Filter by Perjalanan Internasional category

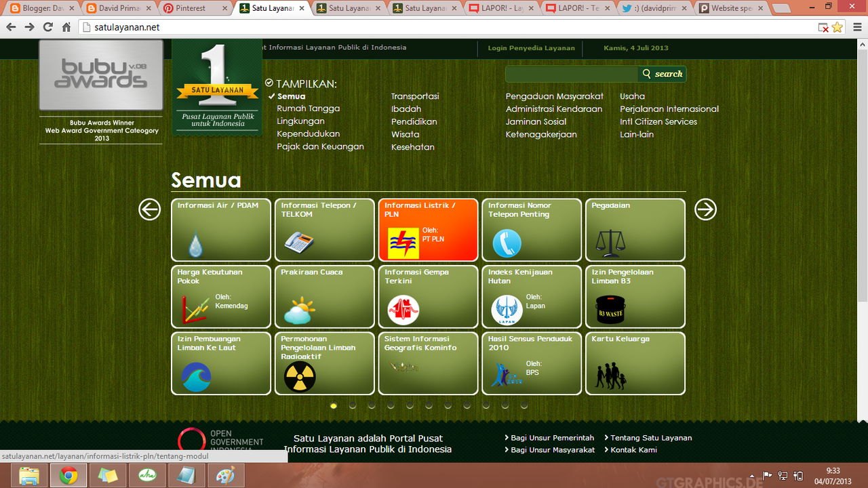tap(669, 109)
